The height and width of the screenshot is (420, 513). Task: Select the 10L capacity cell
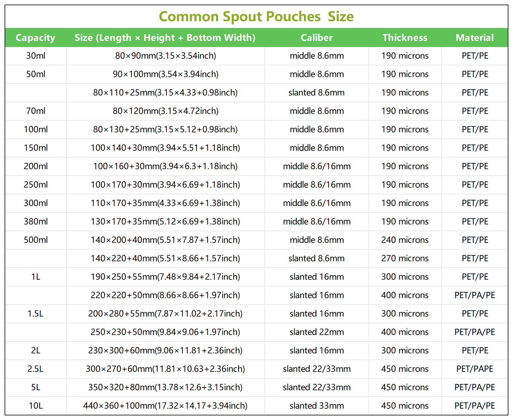coord(36,406)
